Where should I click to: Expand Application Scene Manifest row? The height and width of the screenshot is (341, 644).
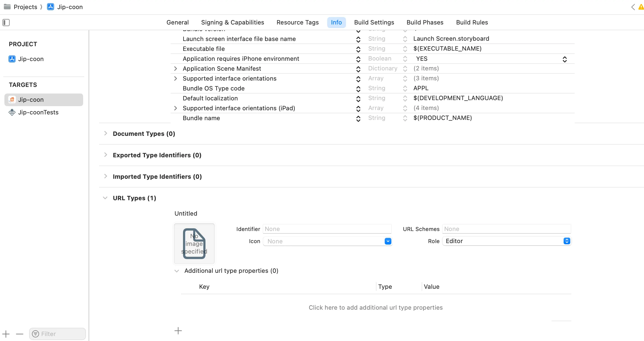coord(176,68)
